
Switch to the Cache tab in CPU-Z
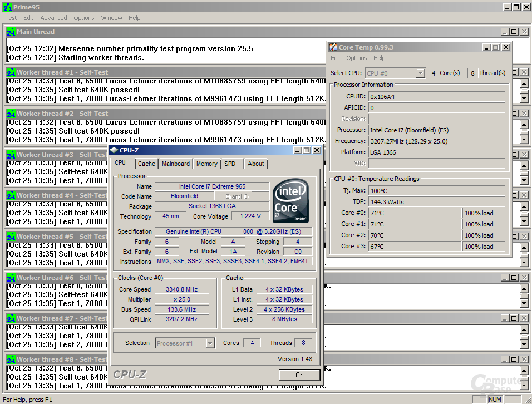[146, 164]
